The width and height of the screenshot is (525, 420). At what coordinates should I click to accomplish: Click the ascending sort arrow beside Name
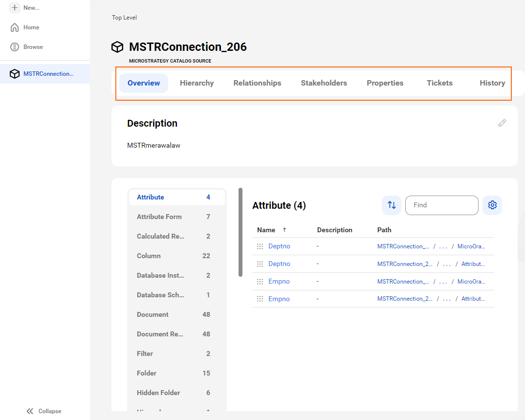click(284, 230)
